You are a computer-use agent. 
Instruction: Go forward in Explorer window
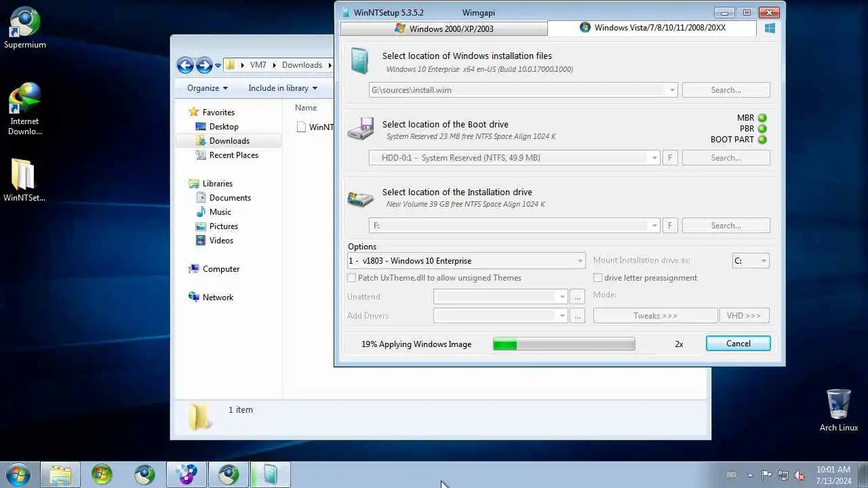pos(204,65)
